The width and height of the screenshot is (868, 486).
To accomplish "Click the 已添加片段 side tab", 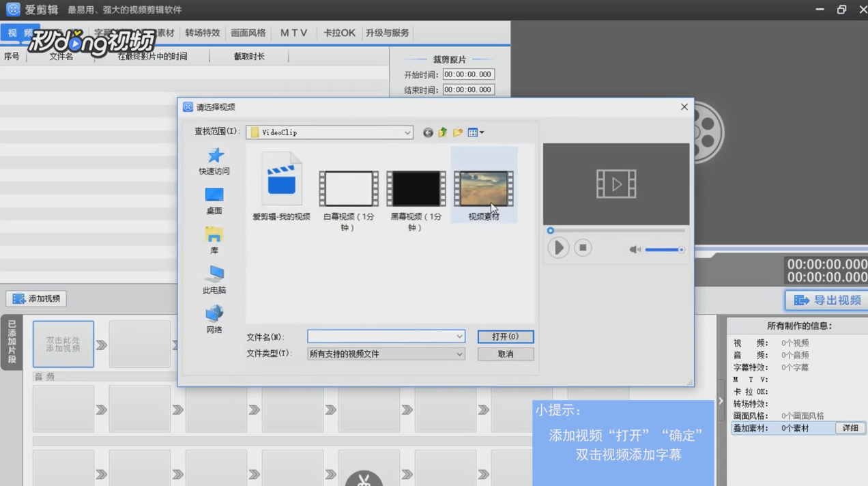I will coord(12,343).
